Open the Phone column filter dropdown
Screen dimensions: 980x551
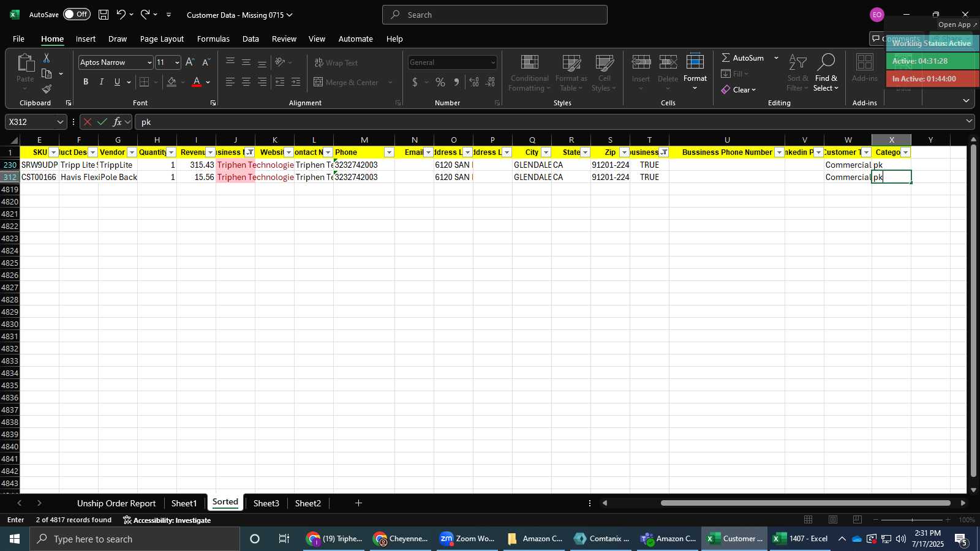(x=390, y=152)
